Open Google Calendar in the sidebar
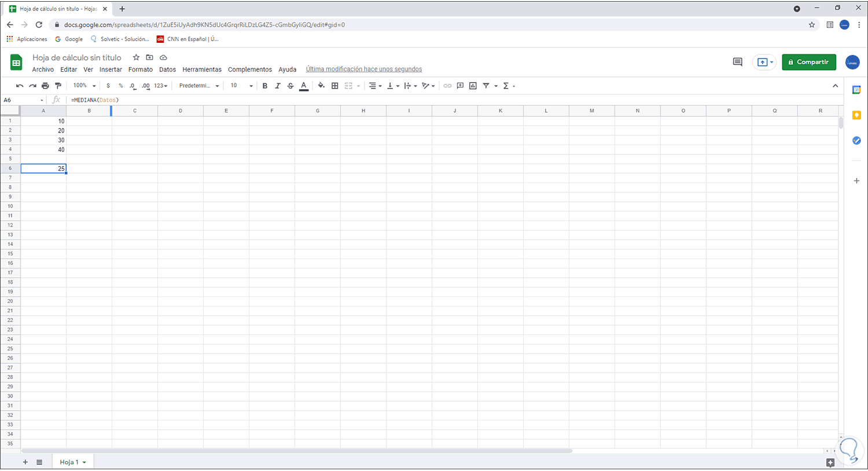The image size is (868, 471). point(857,90)
